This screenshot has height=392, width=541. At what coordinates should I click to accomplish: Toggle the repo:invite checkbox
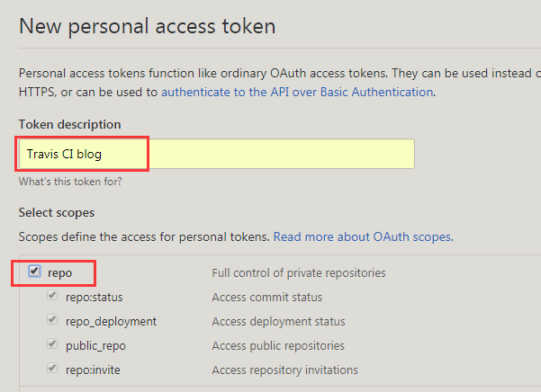[52, 368]
